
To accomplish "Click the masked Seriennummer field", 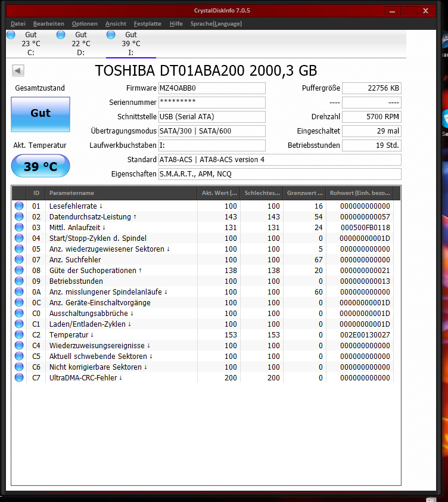I will pyautogui.click(x=212, y=103).
